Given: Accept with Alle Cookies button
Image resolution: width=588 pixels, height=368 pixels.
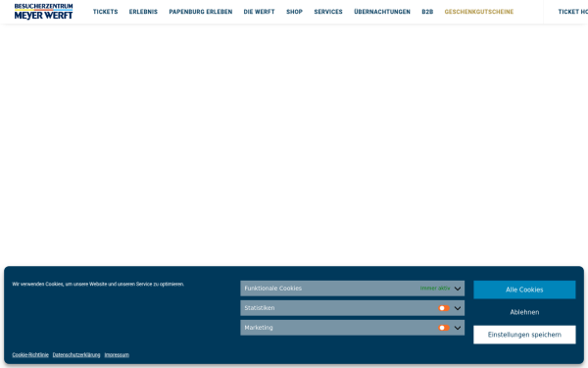Looking at the screenshot, I should click(x=524, y=289).
